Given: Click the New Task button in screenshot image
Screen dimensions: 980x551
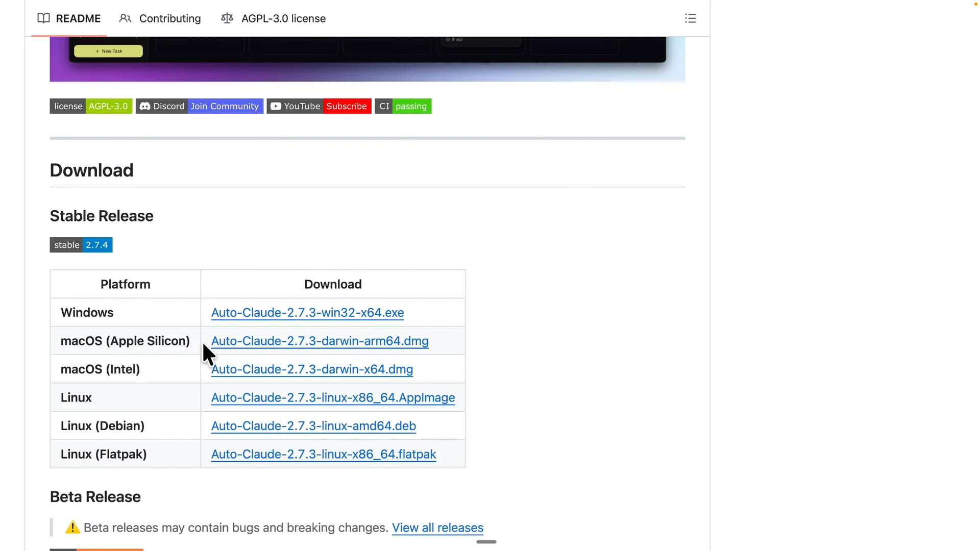Looking at the screenshot, I should click(108, 51).
